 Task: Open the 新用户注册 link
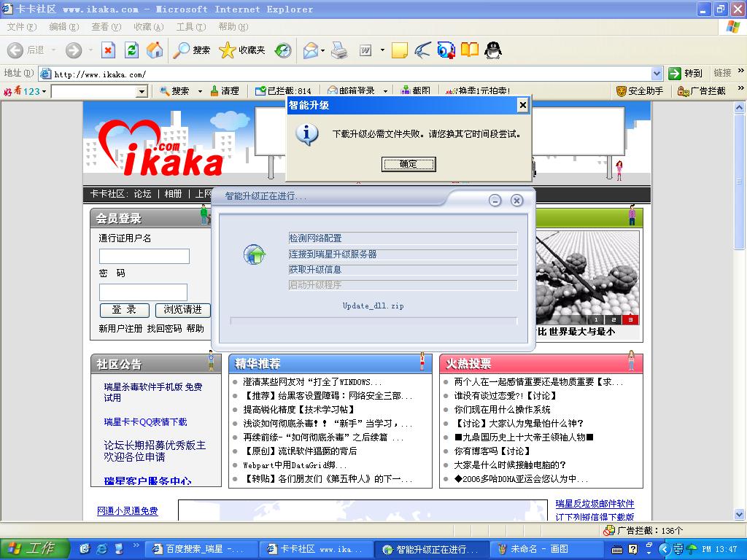click(120, 329)
